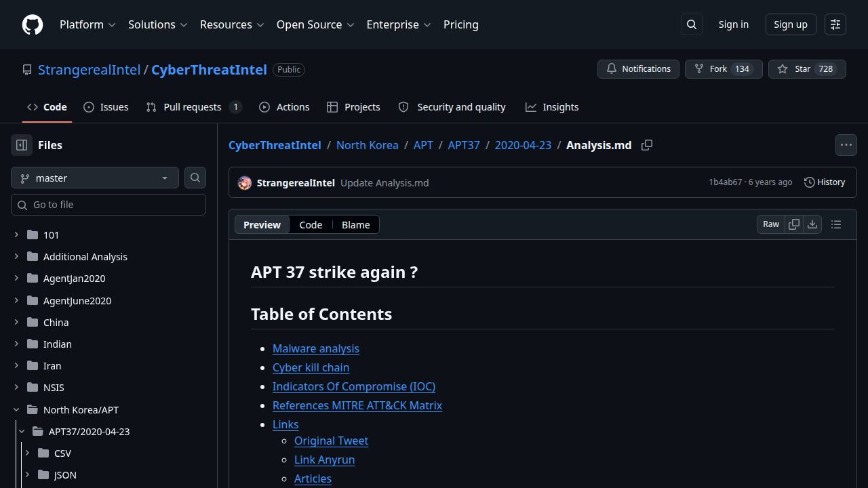Open Notifications sign-in prompt
868x488 pixels.
click(x=638, y=69)
